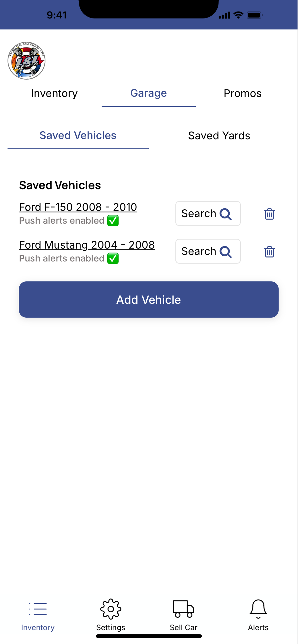Viewport: 298px width, 644px height.
Task: Switch to the Promos tab
Action: point(242,93)
